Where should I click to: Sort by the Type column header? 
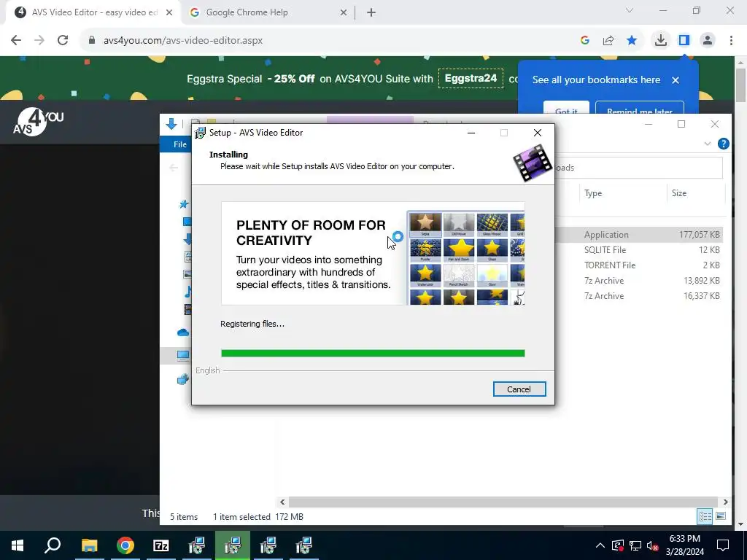[x=593, y=192]
